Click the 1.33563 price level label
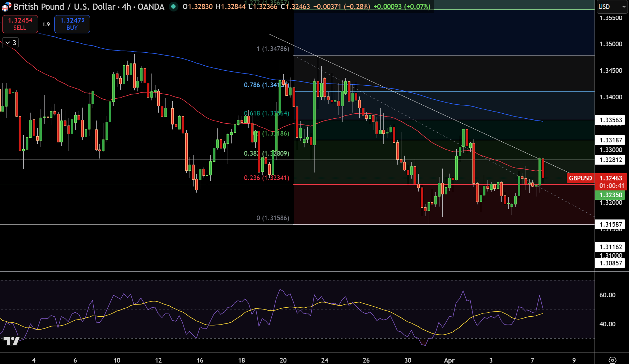 point(611,120)
